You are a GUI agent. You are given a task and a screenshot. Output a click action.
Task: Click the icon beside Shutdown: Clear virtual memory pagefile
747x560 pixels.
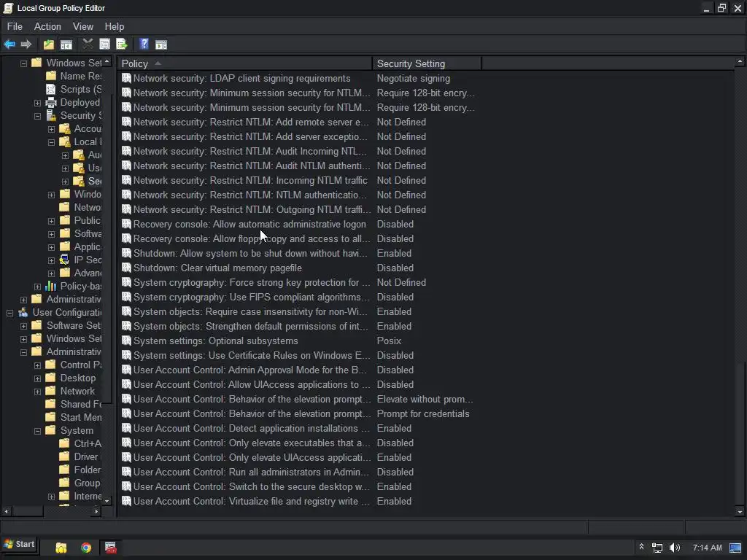126,268
